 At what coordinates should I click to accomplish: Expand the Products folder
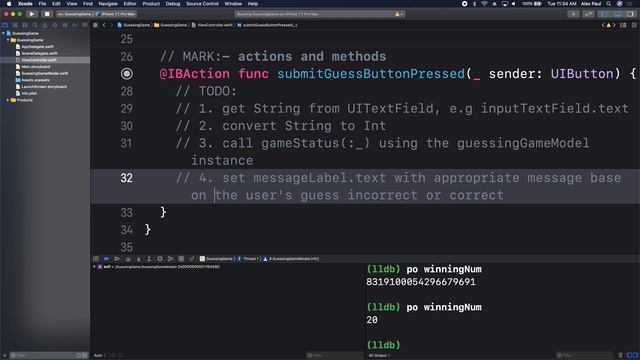tap(8, 100)
